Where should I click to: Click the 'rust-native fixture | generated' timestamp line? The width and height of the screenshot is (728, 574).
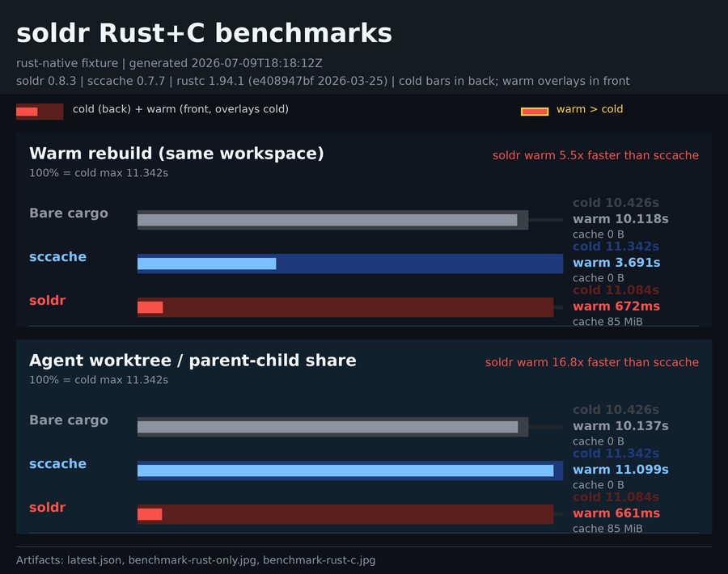pos(169,63)
